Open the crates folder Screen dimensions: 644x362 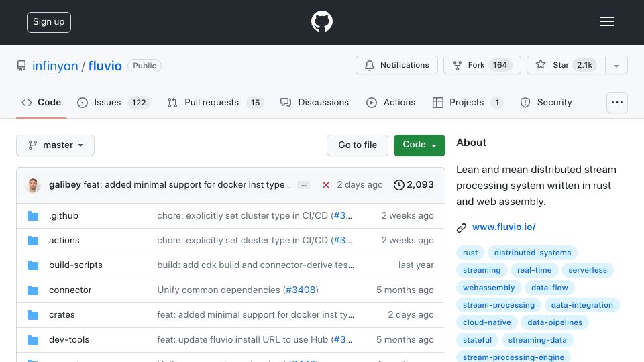(x=62, y=315)
